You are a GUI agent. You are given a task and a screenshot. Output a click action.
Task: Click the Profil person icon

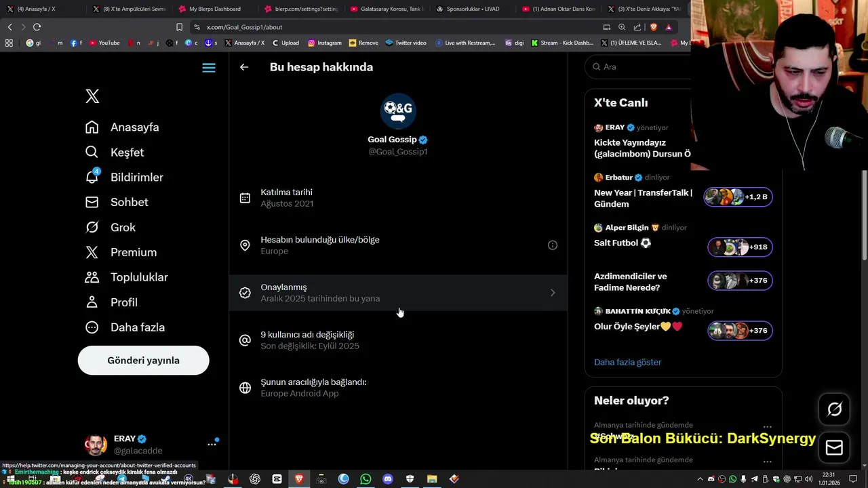tap(92, 302)
